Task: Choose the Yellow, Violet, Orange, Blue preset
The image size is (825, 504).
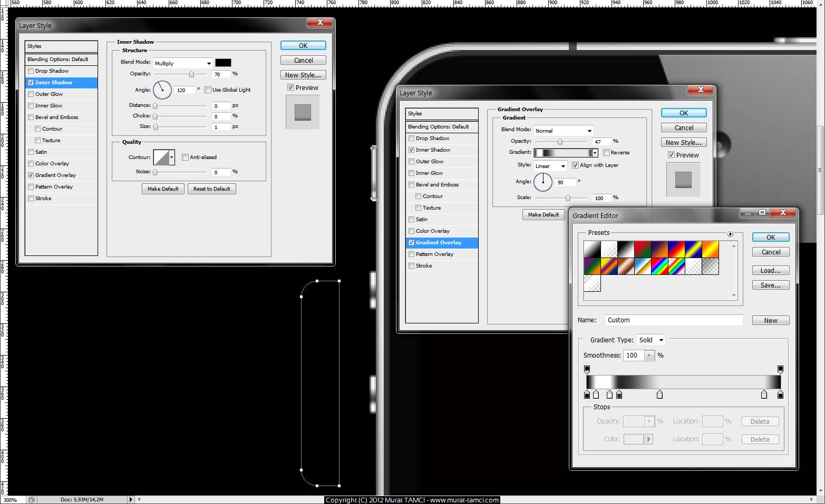Action: pos(609,266)
